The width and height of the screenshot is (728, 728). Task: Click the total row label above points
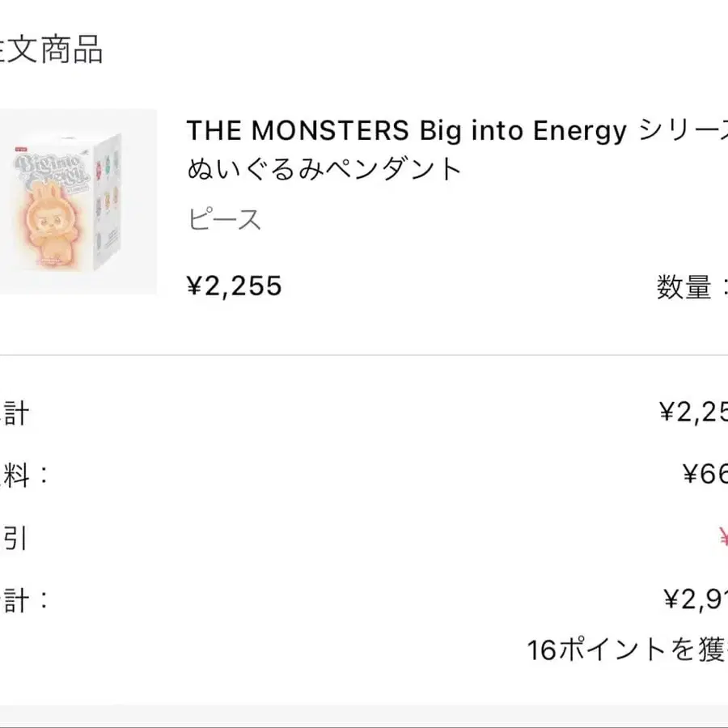tap(24, 599)
